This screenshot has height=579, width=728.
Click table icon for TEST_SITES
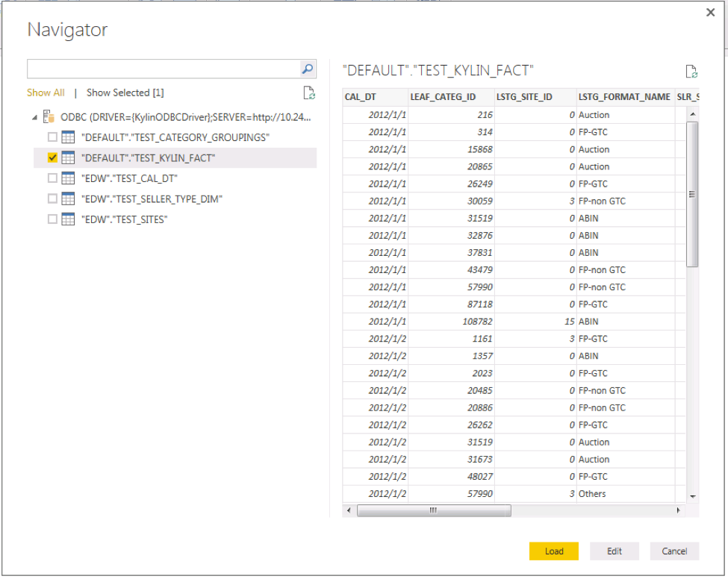pos(69,219)
